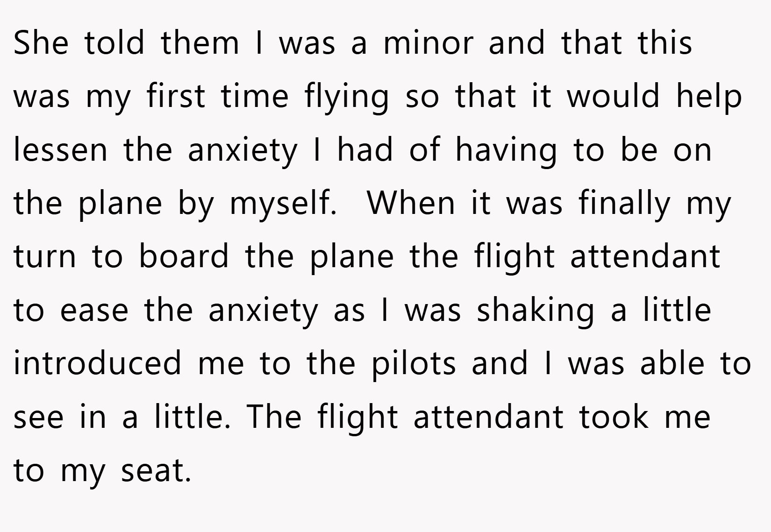Click the word "When"

411,203
